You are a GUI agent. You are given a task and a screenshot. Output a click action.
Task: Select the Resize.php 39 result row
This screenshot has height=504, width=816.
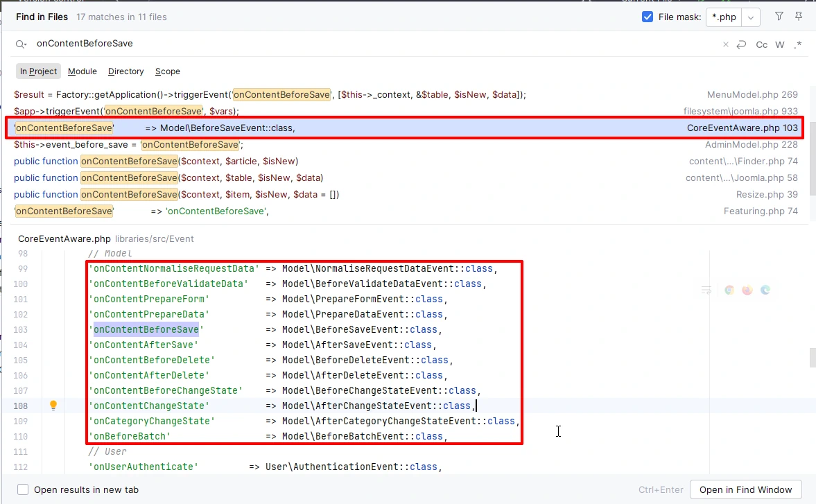pos(406,195)
